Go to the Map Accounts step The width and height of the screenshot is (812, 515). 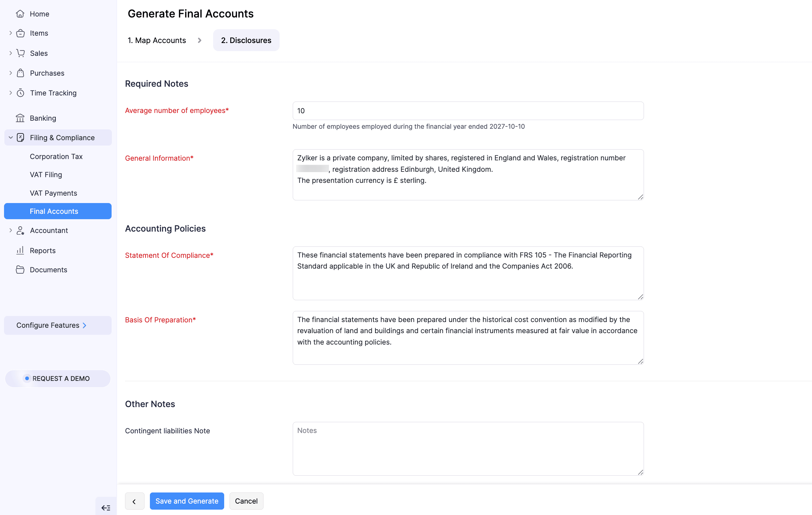tap(157, 40)
